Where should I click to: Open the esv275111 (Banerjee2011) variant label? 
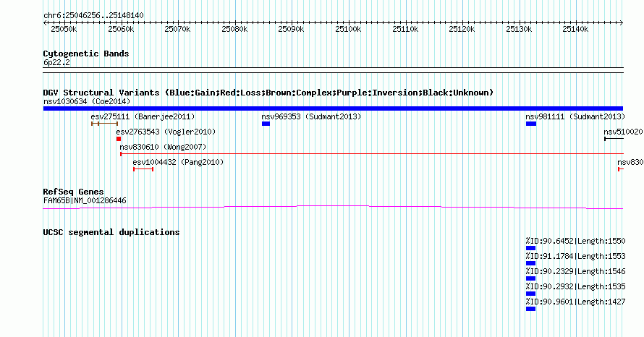click(x=143, y=116)
